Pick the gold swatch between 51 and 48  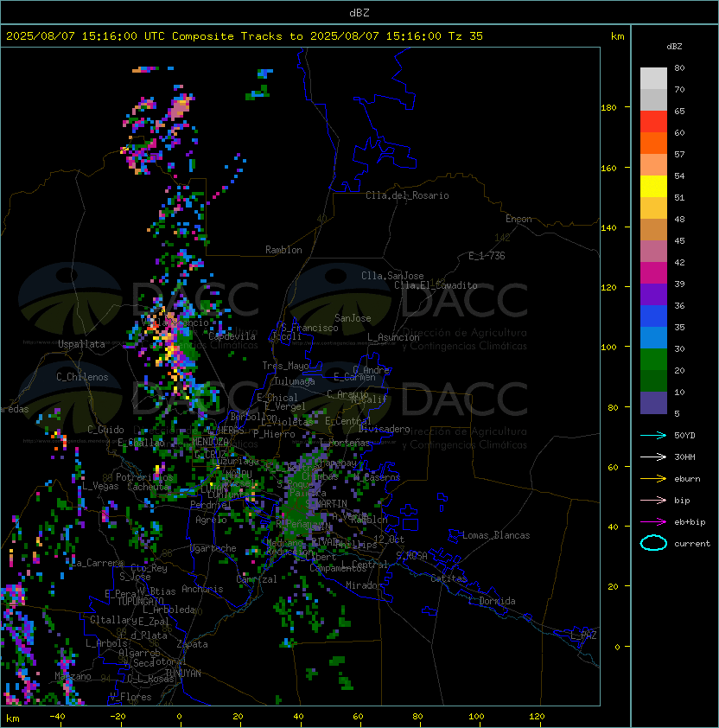[653, 208]
